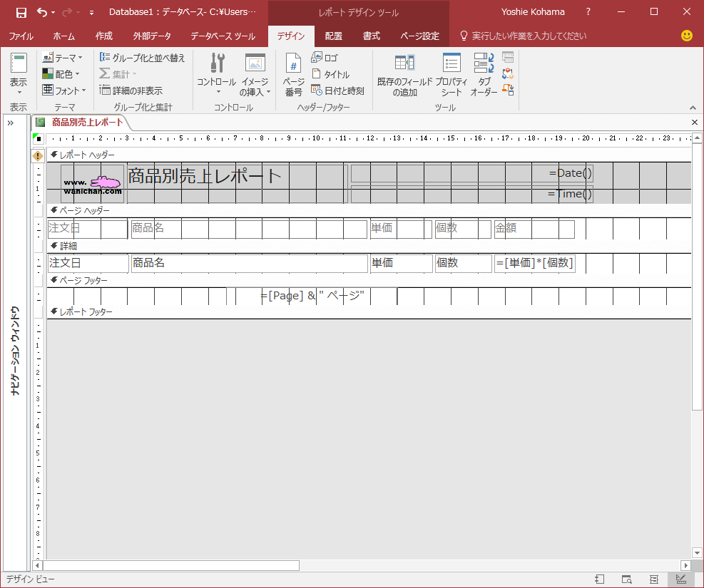Collapse the ribbon with the chevron
The width and height of the screenshot is (704, 588).
tap(693, 108)
